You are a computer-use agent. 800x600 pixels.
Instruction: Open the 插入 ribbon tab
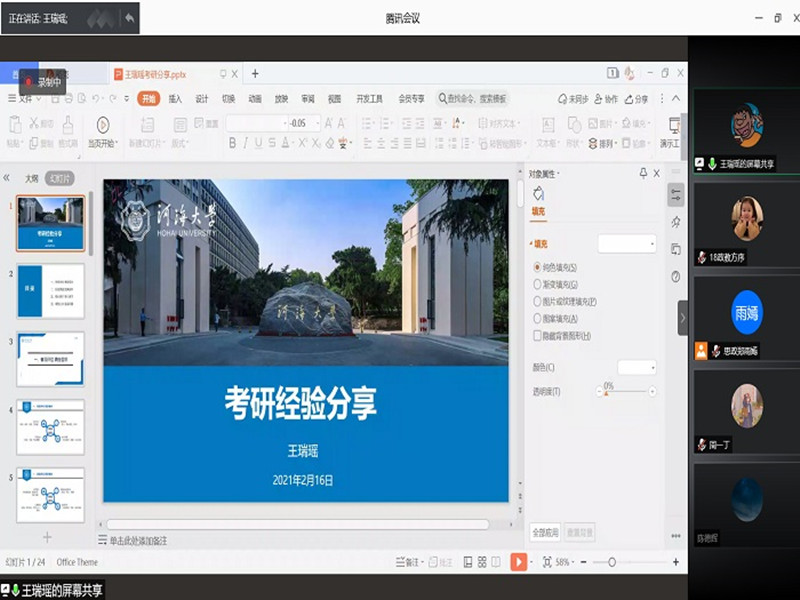click(175, 99)
